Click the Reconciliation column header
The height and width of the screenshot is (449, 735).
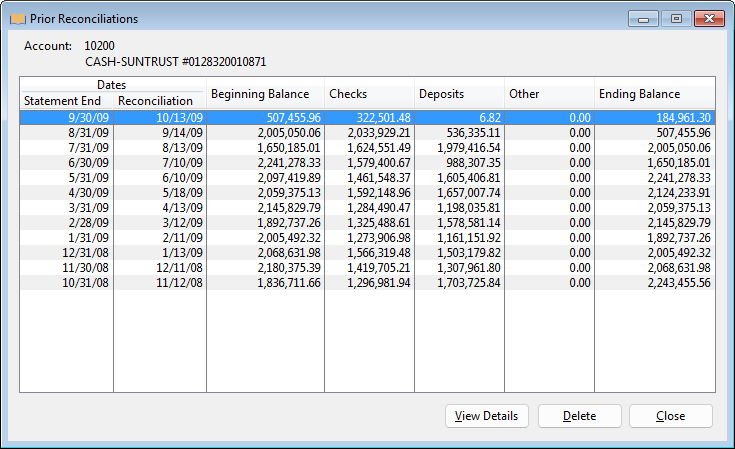click(x=159, y=101)
